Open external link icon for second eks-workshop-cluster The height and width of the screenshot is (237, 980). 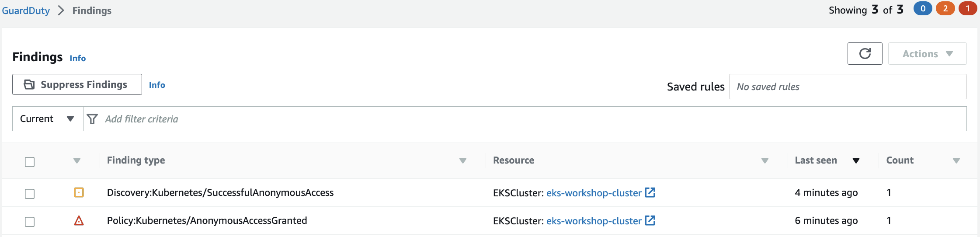650,220
